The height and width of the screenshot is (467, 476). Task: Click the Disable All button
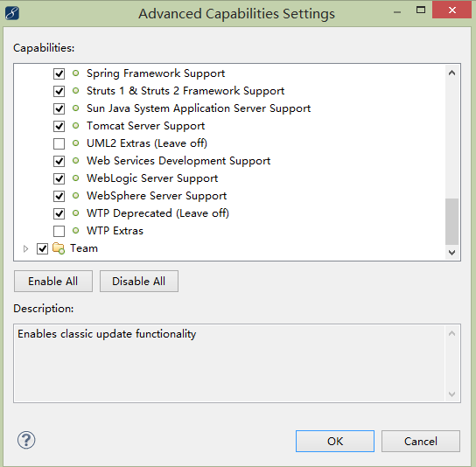coord(139,282)
